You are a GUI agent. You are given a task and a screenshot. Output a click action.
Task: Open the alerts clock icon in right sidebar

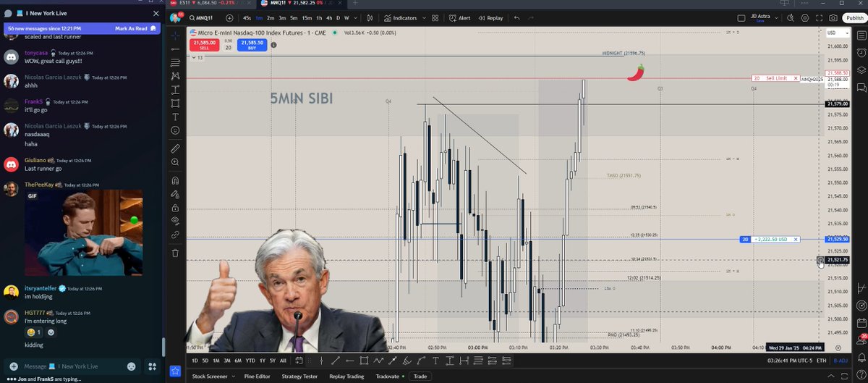click(861, 52)
